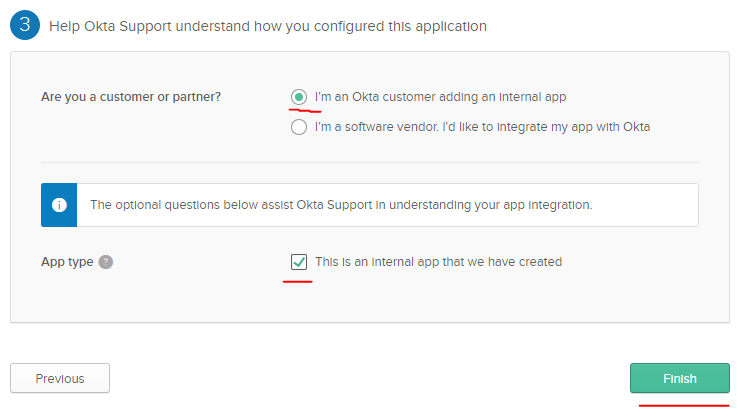741x408 pixels.
Task: Open the App type help question mark
Action: (x=105, y=262)
